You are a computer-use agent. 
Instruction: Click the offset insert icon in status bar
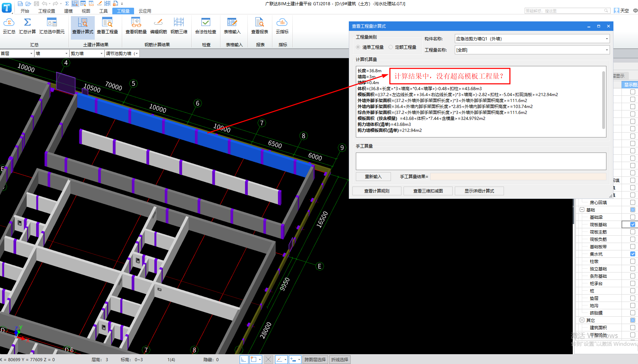(293, 359)
